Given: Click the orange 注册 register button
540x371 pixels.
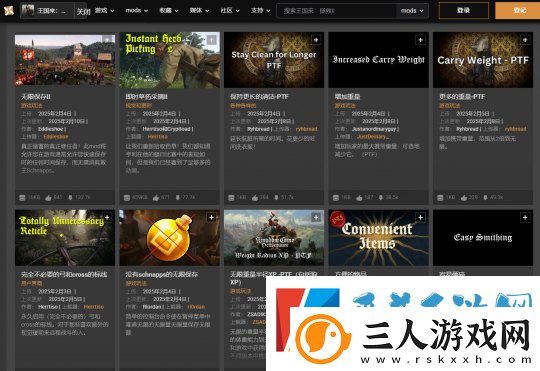Looking at the screenshot, I should click(x=519, y=10).
